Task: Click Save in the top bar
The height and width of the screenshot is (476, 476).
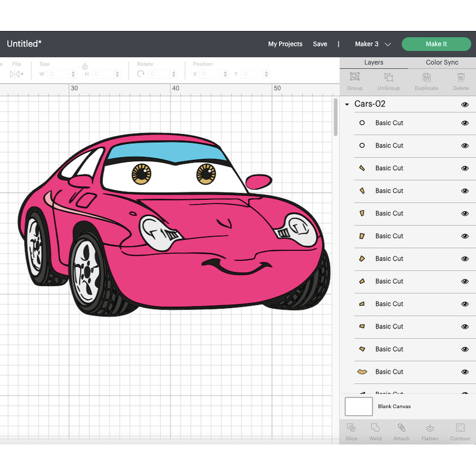Action: click(320, 44)
